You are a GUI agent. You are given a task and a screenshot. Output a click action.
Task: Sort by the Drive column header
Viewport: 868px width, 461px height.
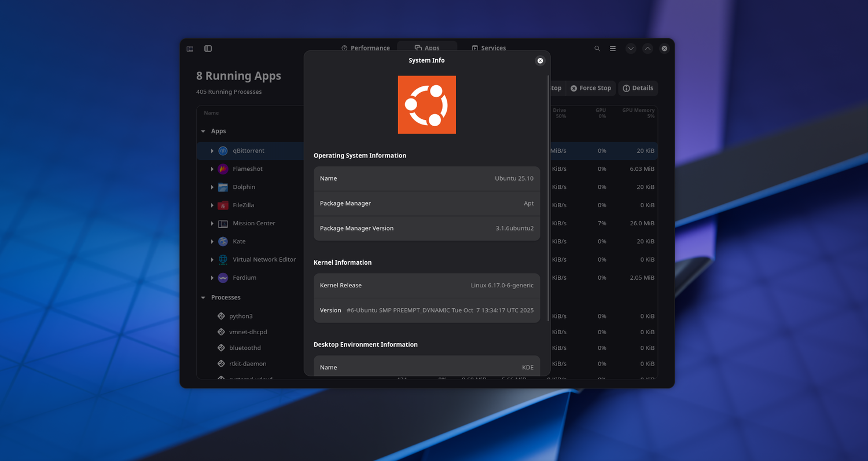[559, 113]
